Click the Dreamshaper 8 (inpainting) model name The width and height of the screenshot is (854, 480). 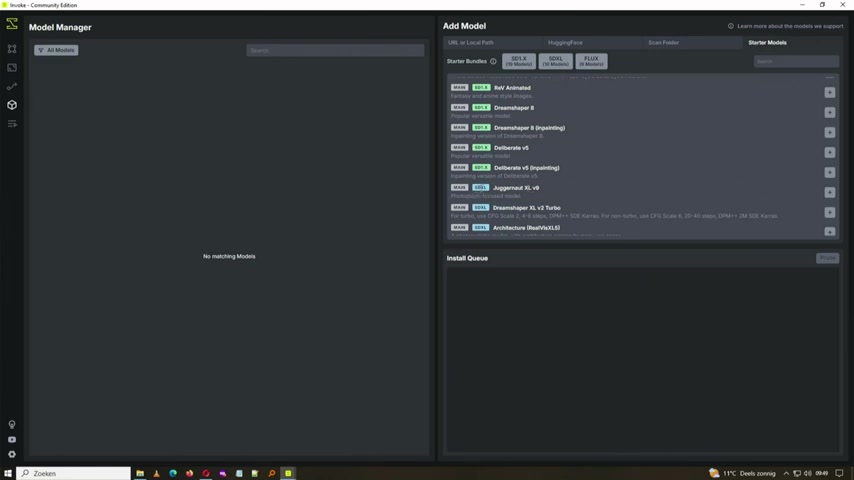[x=529, y=128]
